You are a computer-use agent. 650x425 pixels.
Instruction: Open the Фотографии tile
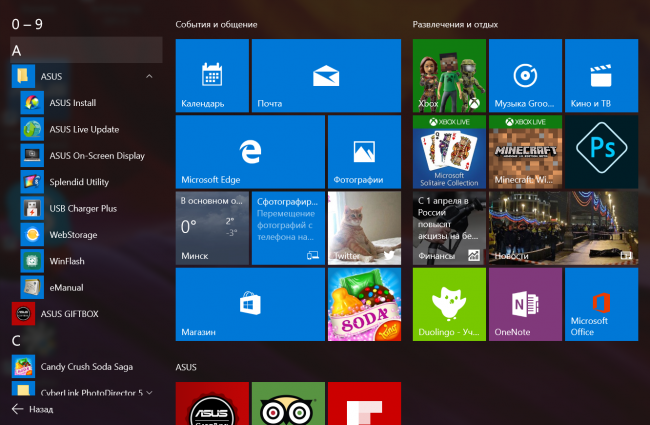point(364,152)
